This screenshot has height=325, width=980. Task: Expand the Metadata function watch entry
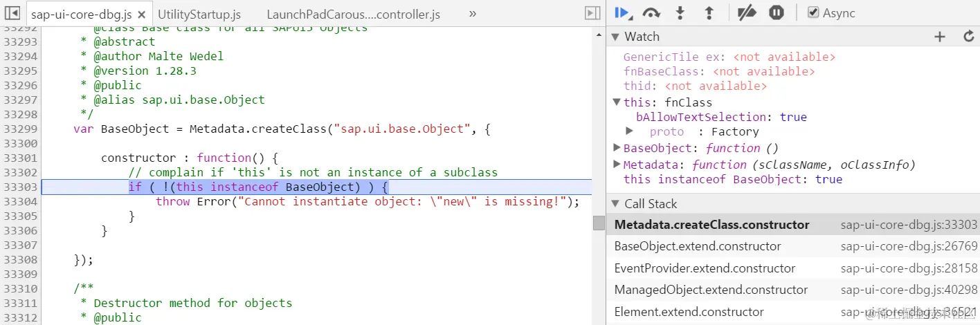617,164
